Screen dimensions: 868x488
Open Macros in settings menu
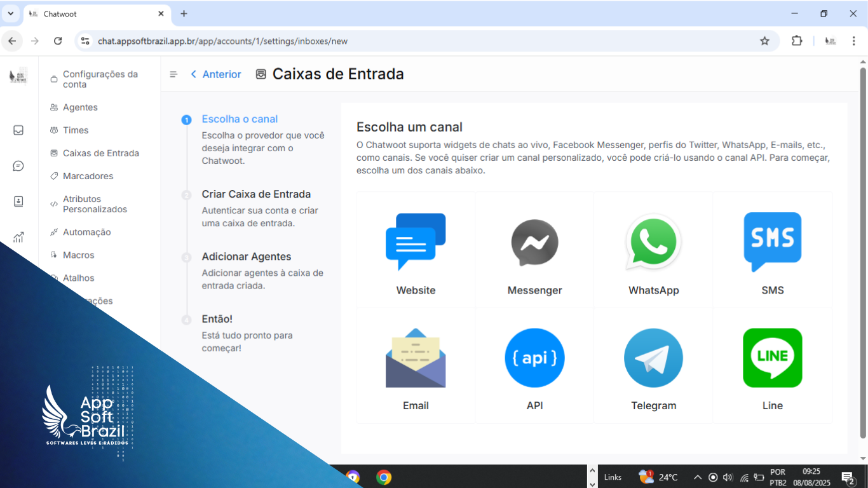click(x=78, y=255)
